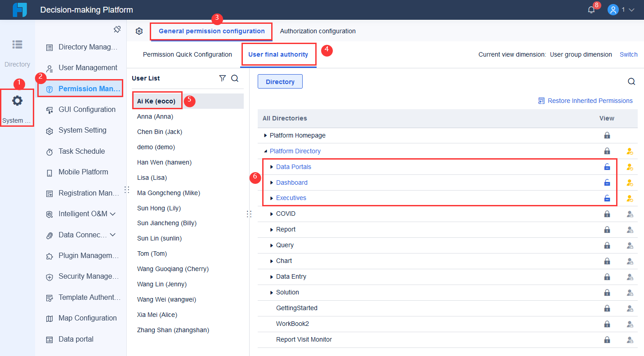Open the Permission Quick Configuration tab
The image size is (644, 356).
click(x=188, y=54)
